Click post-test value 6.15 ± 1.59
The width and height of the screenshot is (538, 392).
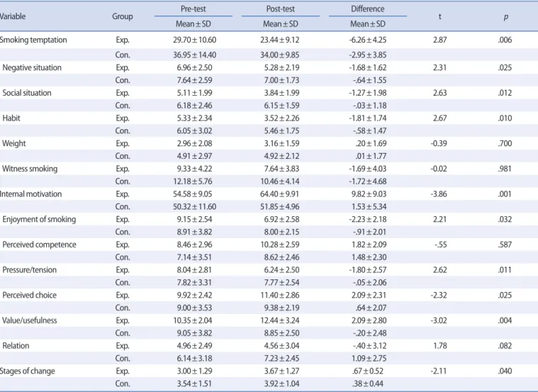(281, 106)
